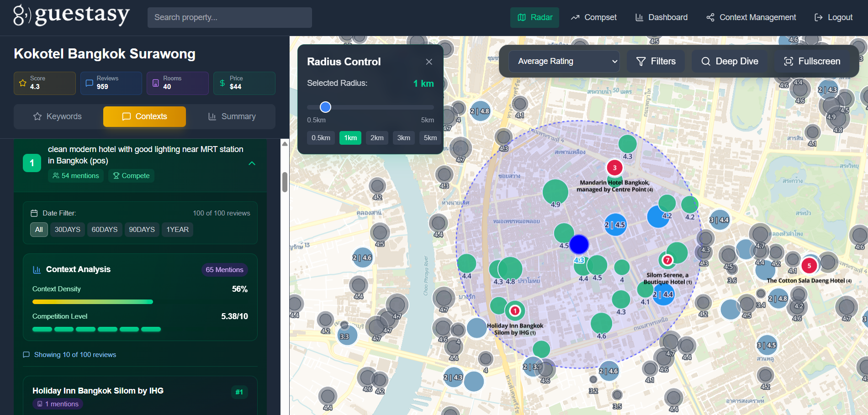Open the Compset page
Viewport: 868px width, 415px height.
point(593,17)
